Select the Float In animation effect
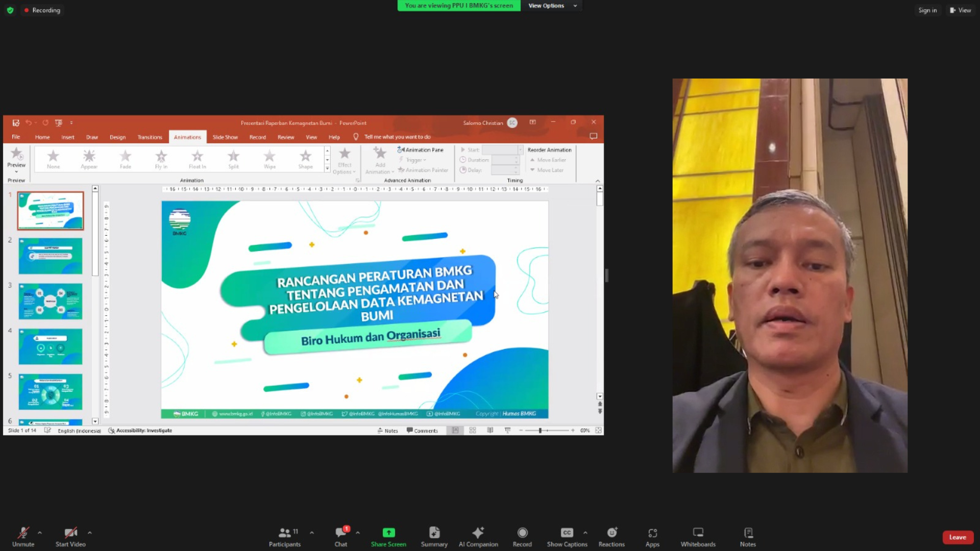 click(198, 159)
